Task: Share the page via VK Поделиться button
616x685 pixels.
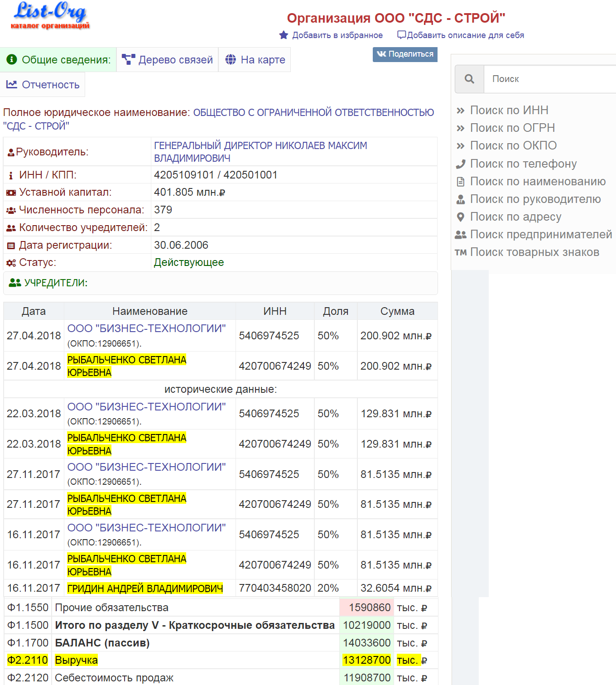Action: 405,54
